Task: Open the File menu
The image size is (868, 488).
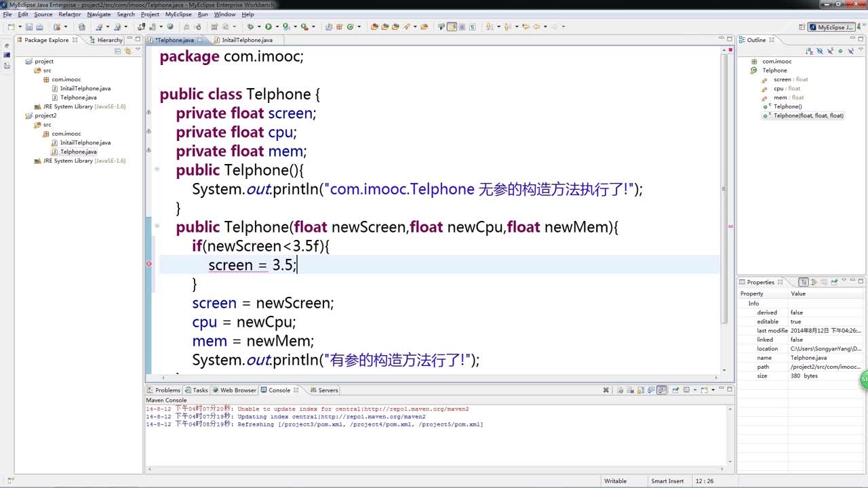Action: click(7, 14)
